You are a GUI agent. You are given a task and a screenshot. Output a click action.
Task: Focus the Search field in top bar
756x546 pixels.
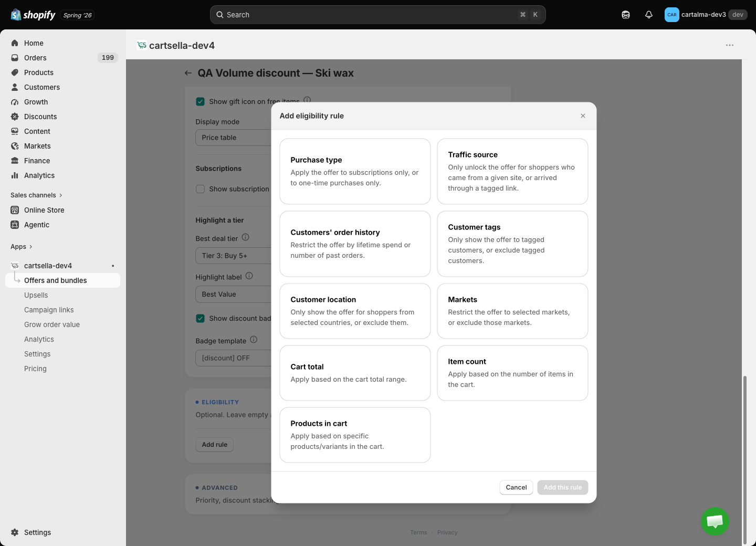click(377, 15)
